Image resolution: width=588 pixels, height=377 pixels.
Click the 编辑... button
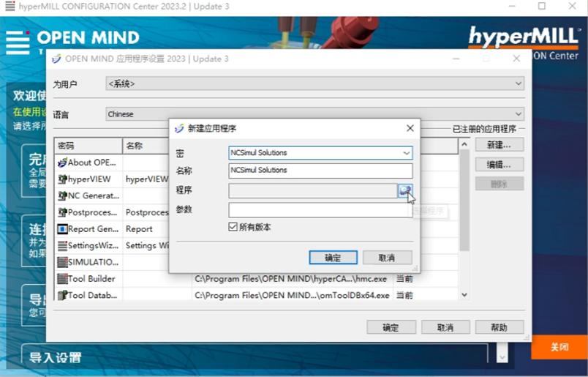[499, 164]
